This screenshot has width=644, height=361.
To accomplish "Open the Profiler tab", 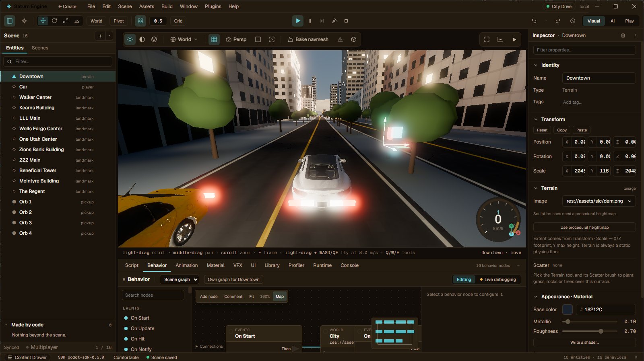I will (x=296, y=265).
